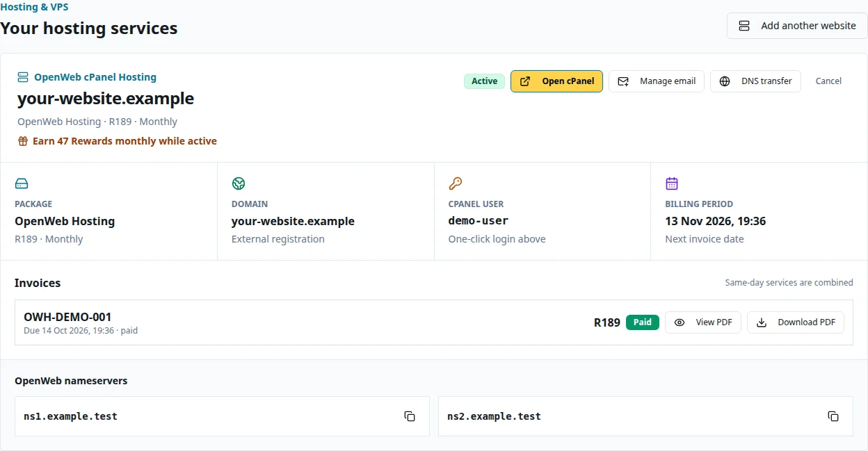Click the your-website.example heading
Screen dimensions: 868x451
tap(106, 99)
